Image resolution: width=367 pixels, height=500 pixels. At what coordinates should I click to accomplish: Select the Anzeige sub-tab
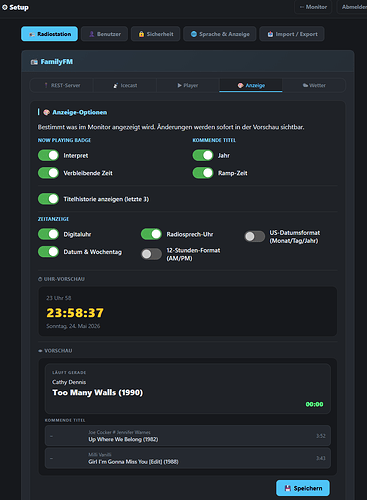coord(251,85)
